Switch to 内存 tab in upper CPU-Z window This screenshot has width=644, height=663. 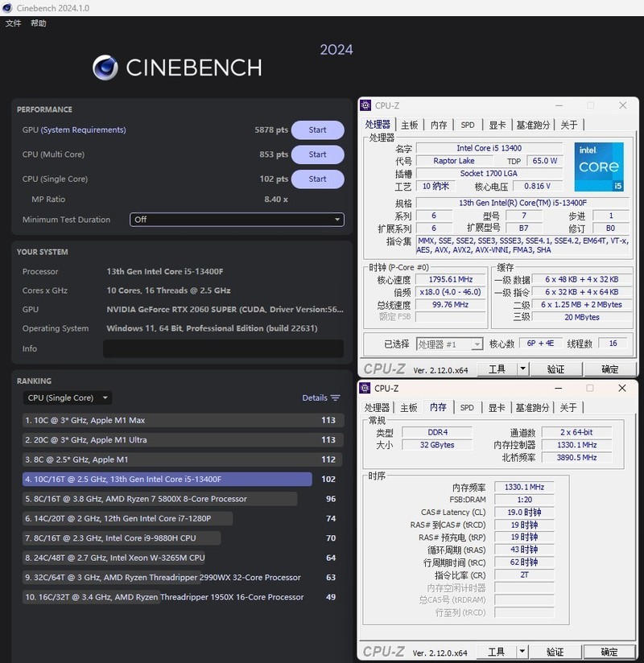click(x=439, y=126)
